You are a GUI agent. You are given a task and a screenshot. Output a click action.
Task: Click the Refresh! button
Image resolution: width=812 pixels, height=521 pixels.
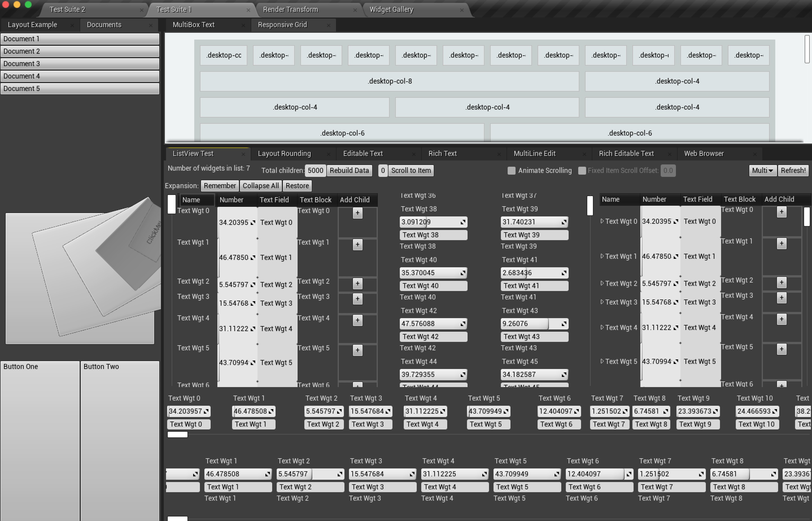click(x=793, y=170)
